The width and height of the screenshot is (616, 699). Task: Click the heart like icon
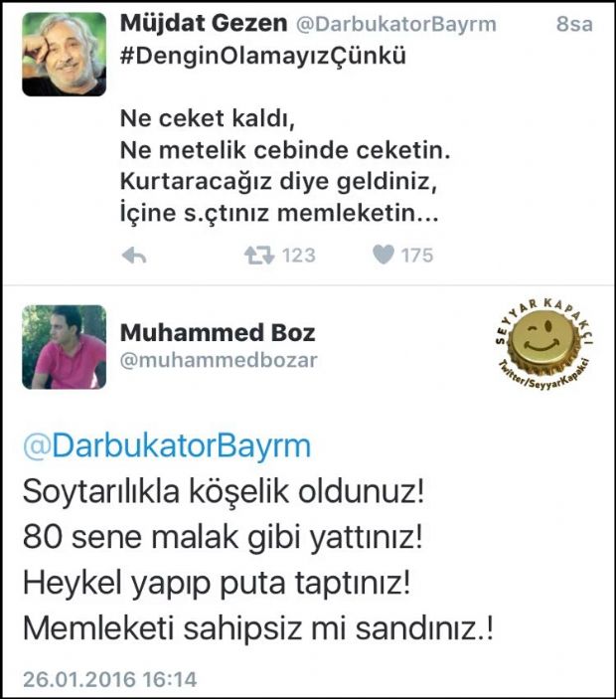[384, 255]
